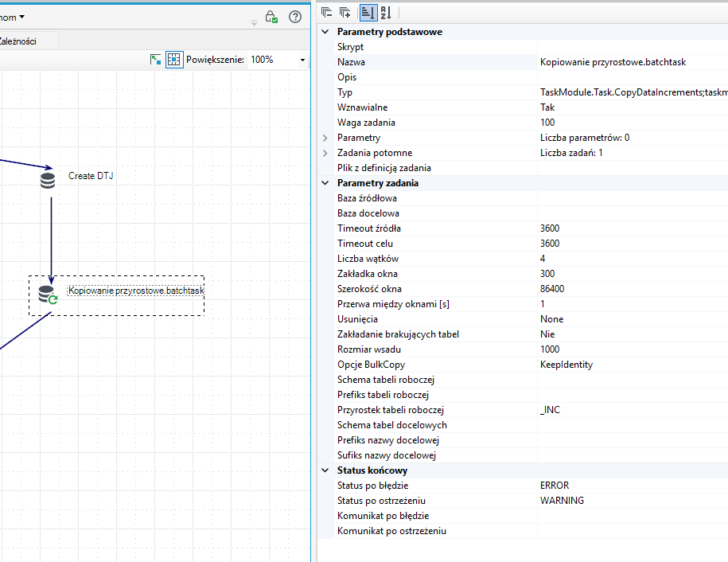This screenshot has height=562, width=728.
Task: Collapse the Status końcowy section
Action: (325, 470)
